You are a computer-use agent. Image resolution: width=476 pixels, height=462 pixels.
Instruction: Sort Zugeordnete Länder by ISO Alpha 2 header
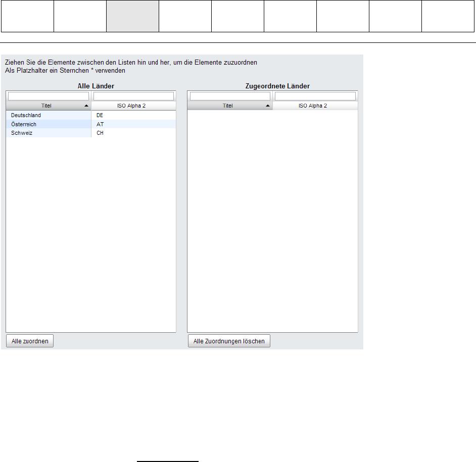point(315,106)
